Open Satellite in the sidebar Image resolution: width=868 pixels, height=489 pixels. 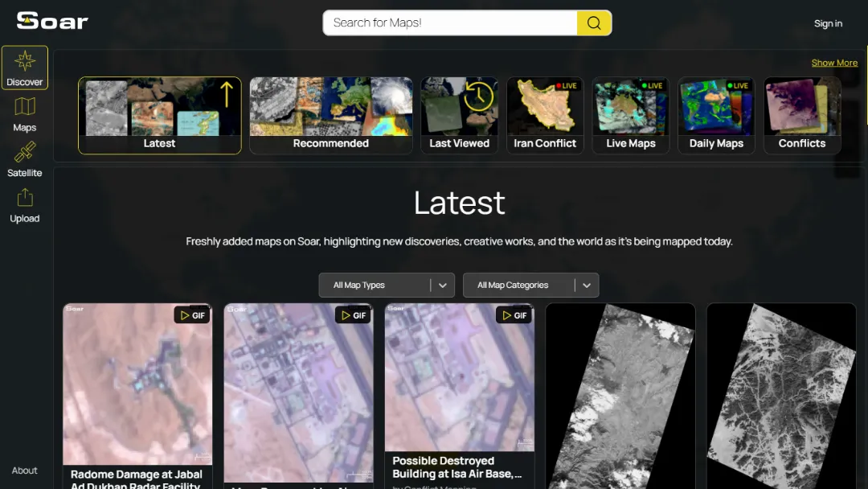click(24, 159)
